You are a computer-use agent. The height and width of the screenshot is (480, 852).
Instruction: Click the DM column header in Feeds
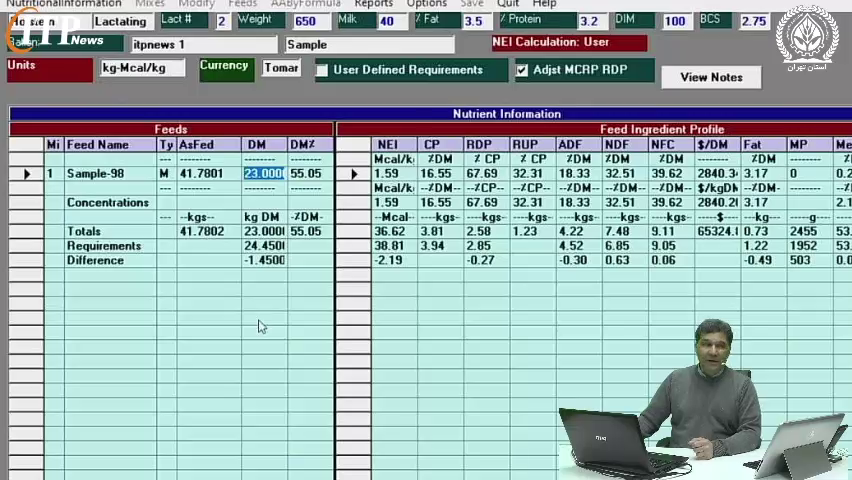pos(264,145)
